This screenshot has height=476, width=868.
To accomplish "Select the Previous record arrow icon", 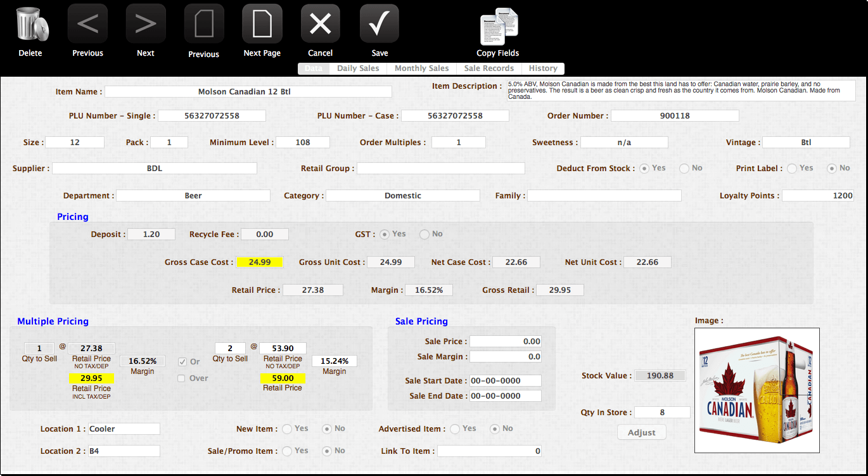I will click(87, 23).
